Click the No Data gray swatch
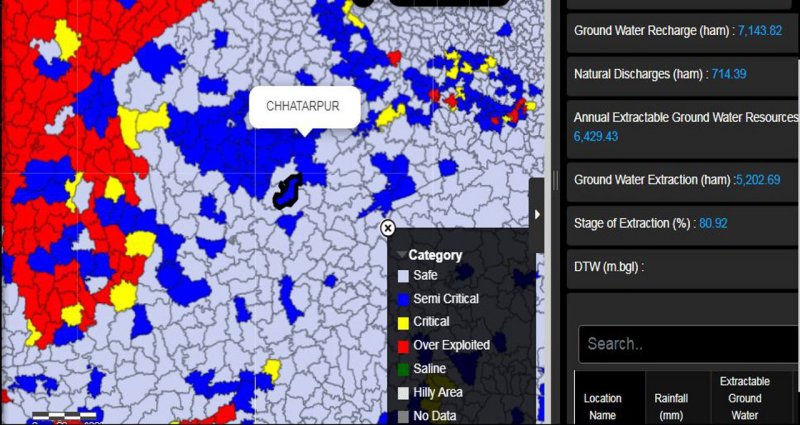The image size is (800, 425). point(403,416)
